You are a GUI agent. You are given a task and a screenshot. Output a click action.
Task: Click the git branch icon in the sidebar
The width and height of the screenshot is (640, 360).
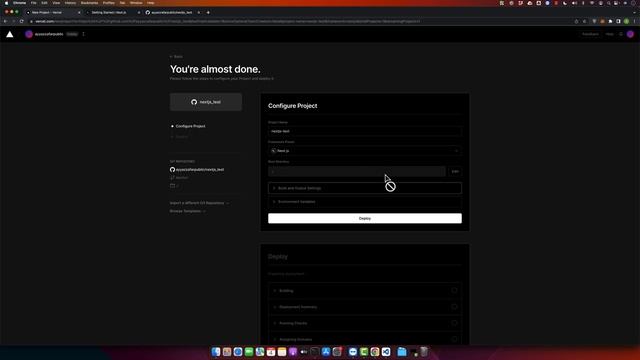(172, 178)
